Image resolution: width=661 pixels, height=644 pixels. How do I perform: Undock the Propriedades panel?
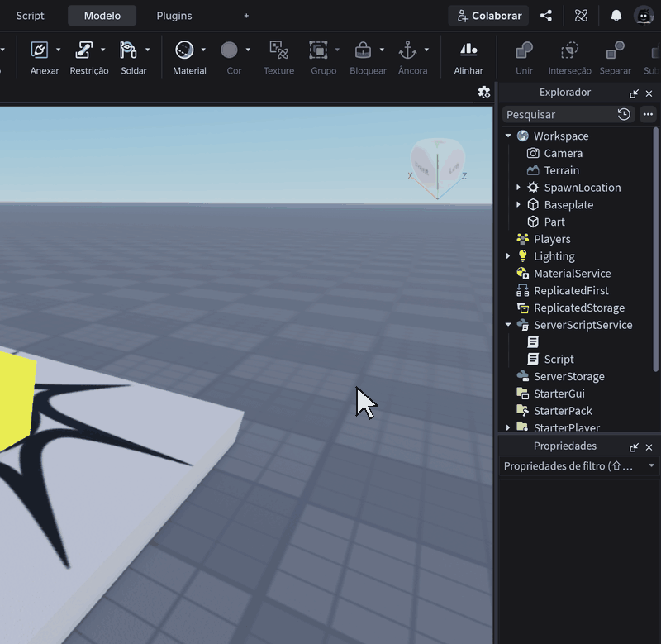coord(634,447)
